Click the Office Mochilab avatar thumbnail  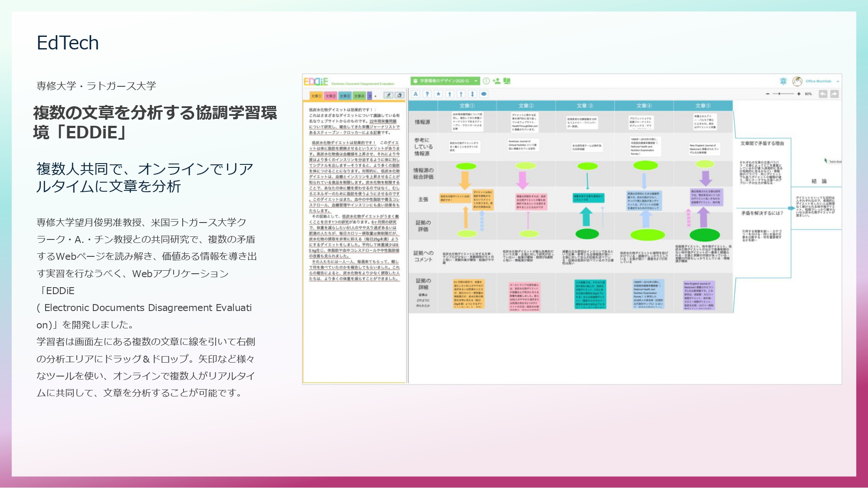[798, 82]
